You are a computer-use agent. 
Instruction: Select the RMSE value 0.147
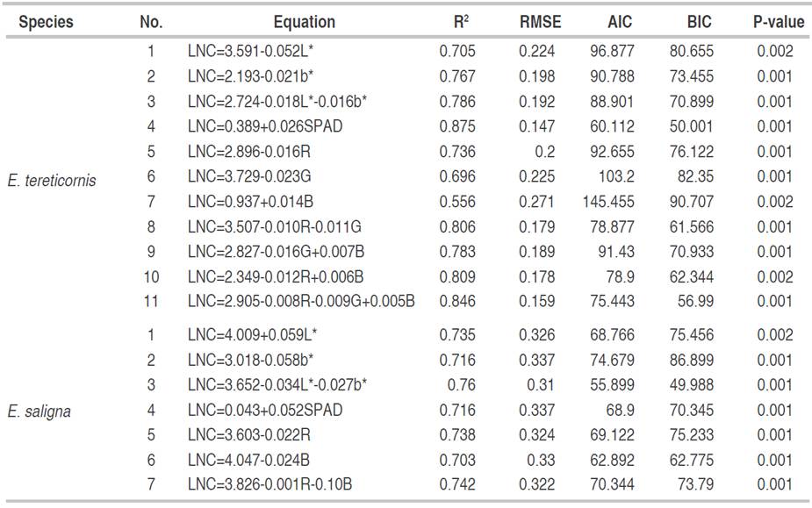point(536,126)
